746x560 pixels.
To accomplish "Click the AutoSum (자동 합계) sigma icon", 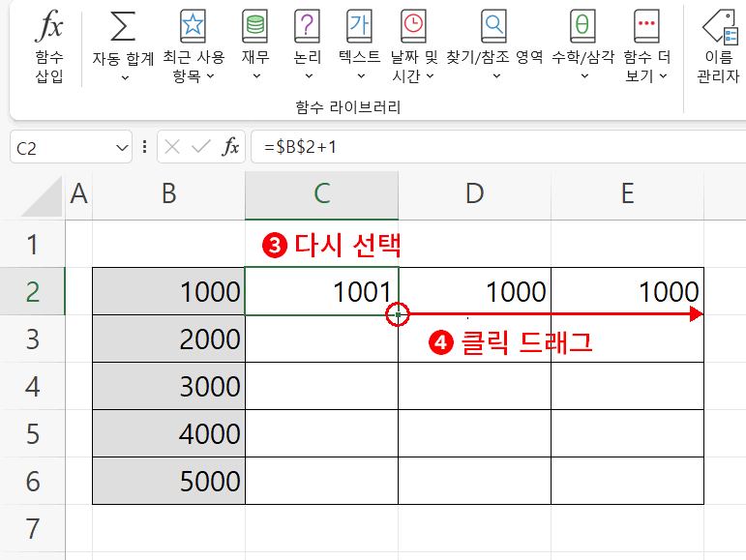I will coord(123,27).
